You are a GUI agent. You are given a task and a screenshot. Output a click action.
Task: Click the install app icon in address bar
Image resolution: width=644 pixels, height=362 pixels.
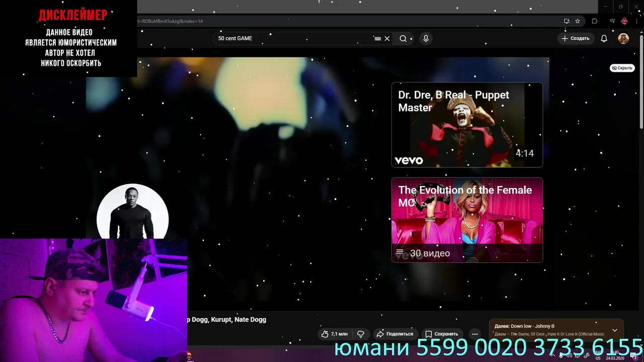(x=567, y=21)
